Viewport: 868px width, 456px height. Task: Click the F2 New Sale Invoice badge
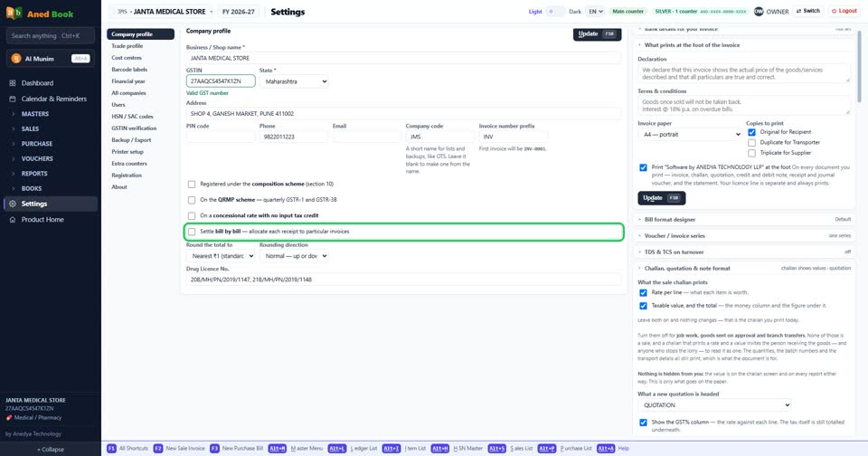point(157,448)
